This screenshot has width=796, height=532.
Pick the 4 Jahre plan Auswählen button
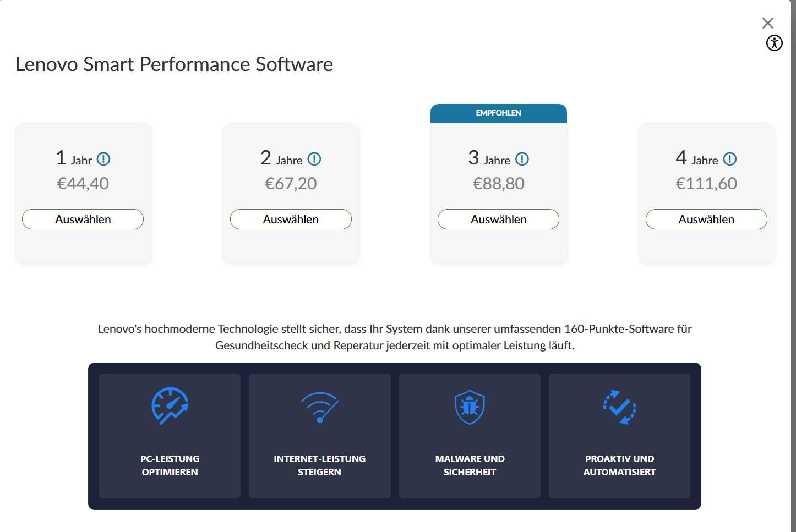pyautogui.click(x=706, y=220)
